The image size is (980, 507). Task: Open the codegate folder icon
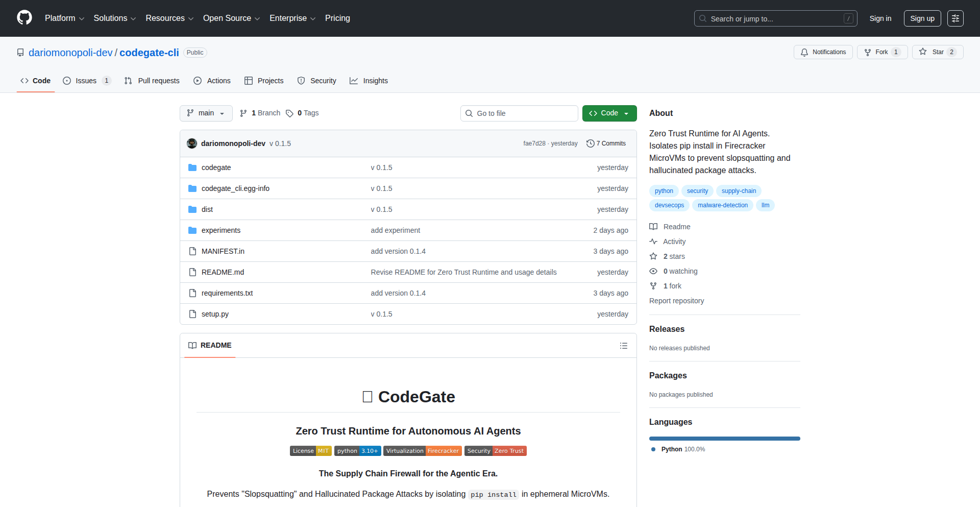(192, 167)
